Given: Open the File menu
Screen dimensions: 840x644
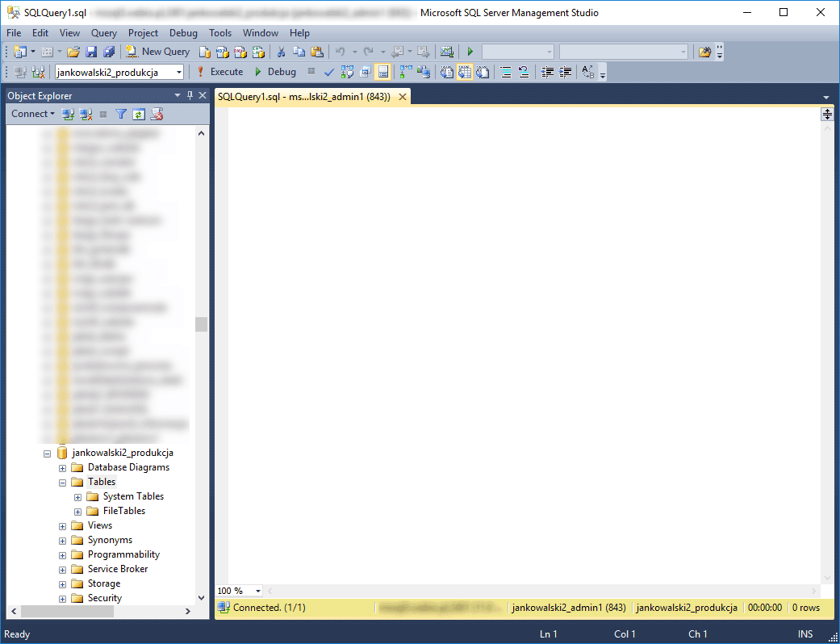Looking at the screenshot, I should coord(14,32).
